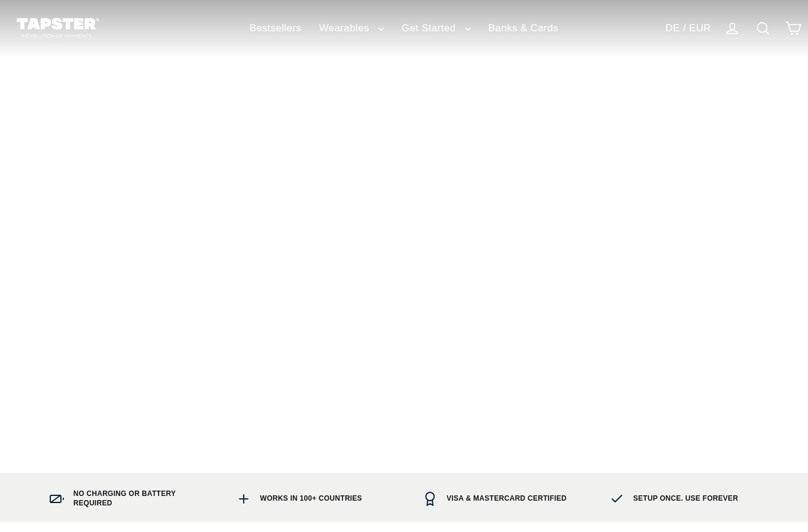Click "Setup once. Use forever" text
This screenshot has height=532, width=808.
pyautogui.click(x=686, y=498)
